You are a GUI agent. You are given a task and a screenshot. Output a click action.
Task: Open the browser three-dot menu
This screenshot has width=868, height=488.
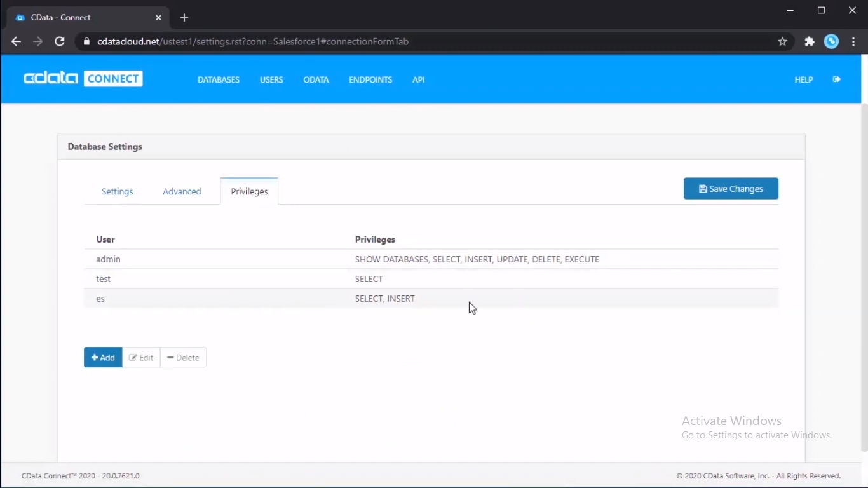854,41
